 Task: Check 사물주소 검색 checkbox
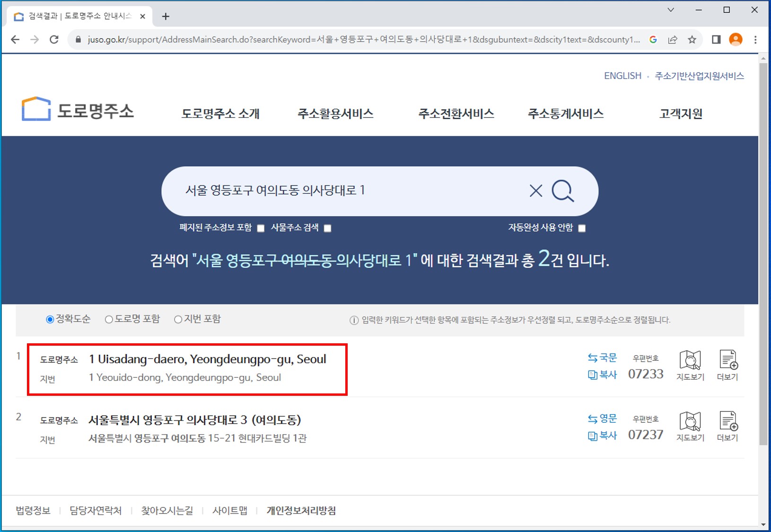pyautogui.click(x=327, y=228)
